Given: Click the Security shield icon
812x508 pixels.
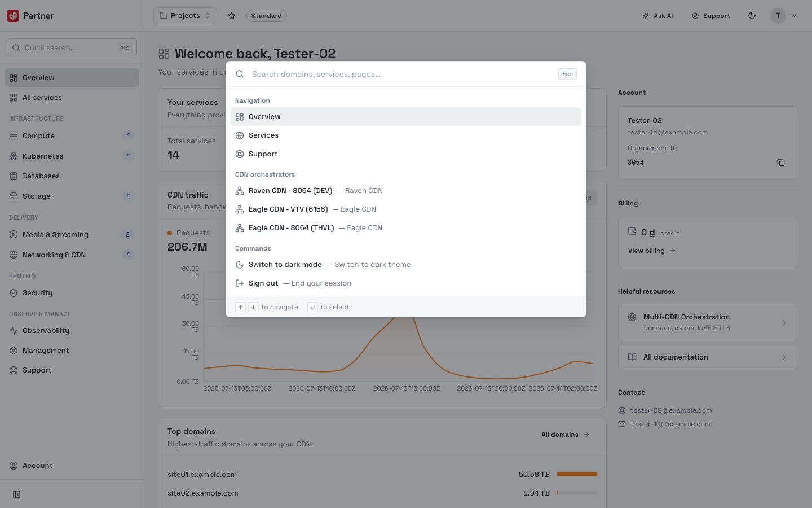Looking at the screenshot, I should 14,293.
